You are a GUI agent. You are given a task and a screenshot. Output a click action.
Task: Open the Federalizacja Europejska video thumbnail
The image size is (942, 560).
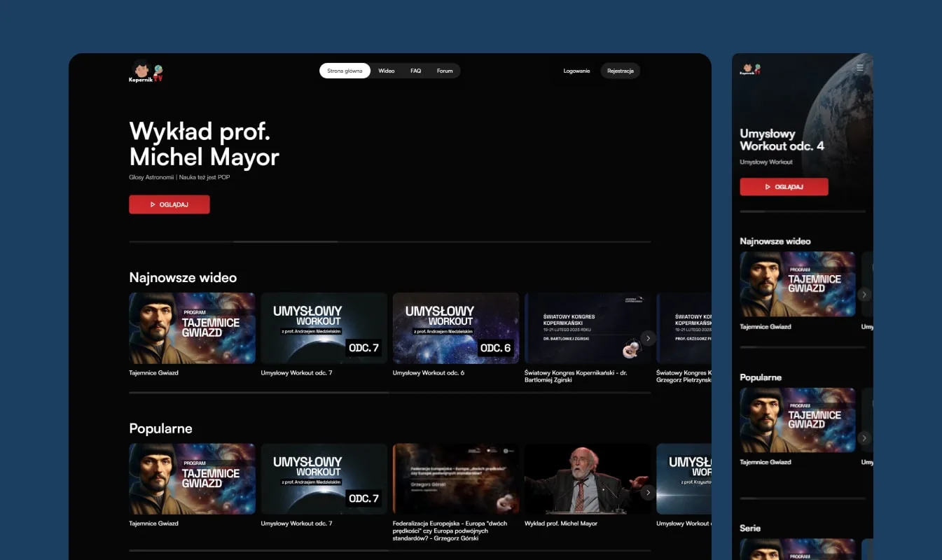pos(455,479)
